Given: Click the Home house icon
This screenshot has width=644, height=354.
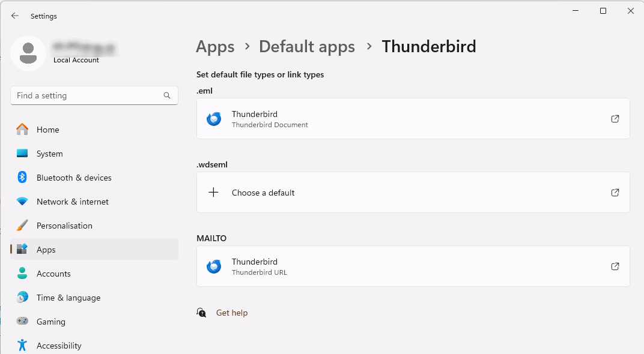Looking at the screenshot, I should pyautogui.click(x=22, y=129).
